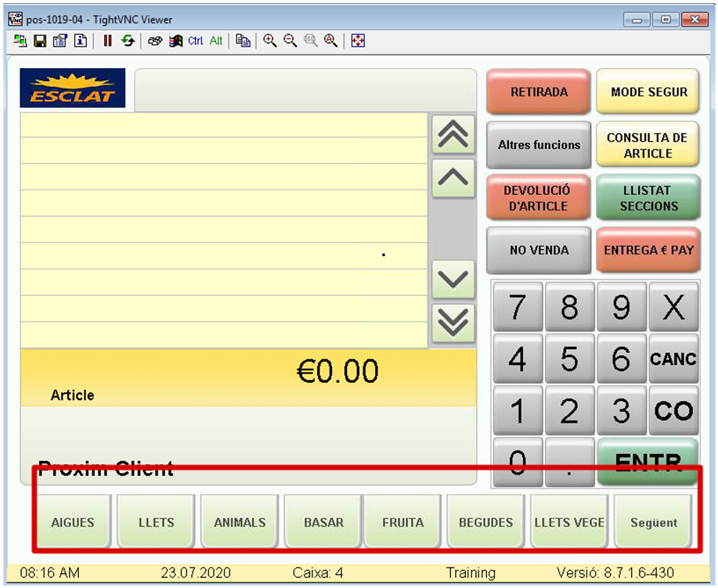Pause the VNC session with red icon

point(107,41)
